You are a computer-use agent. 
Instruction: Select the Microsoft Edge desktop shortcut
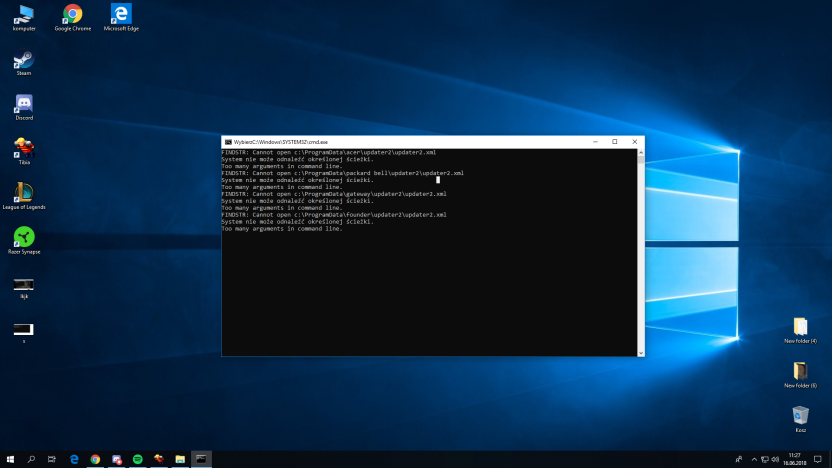pos(121,18)
